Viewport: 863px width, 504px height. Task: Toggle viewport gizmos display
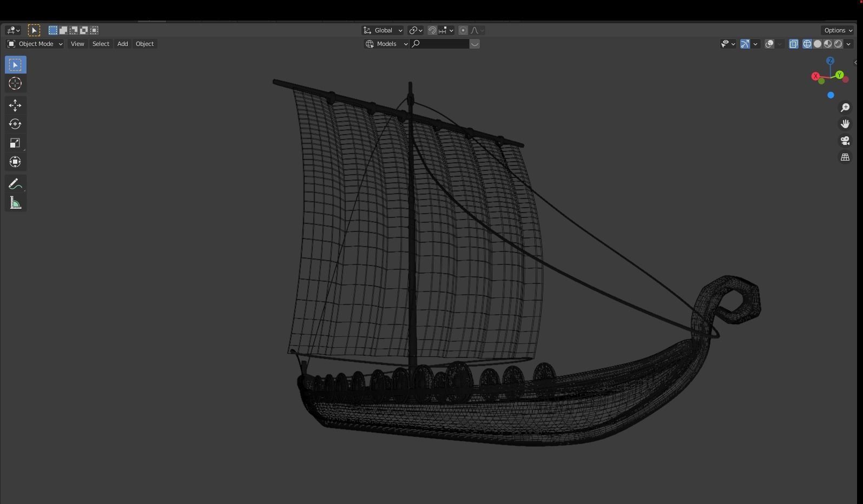point(745,44)
